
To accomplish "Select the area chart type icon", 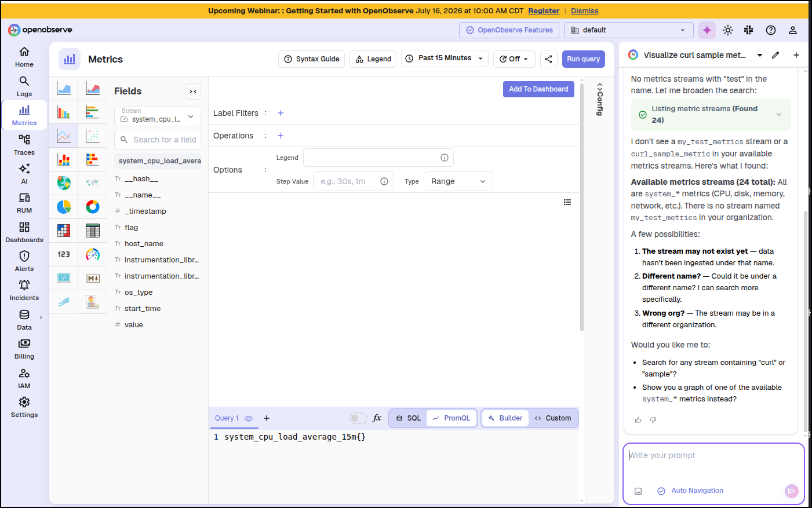I will click(64, 88).
